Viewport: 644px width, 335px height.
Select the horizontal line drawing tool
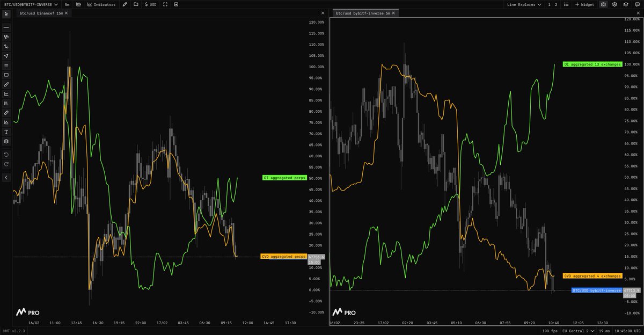6,27
